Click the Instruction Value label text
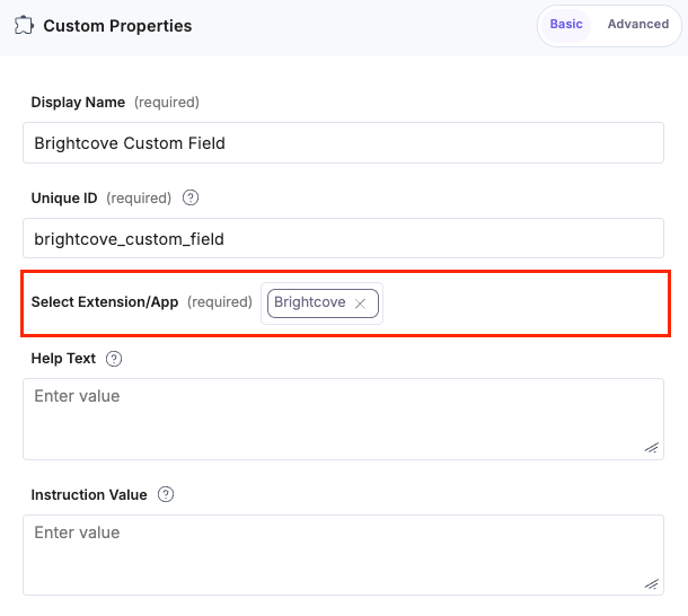Viewport: 688px width, 616px height. (89, 495)
